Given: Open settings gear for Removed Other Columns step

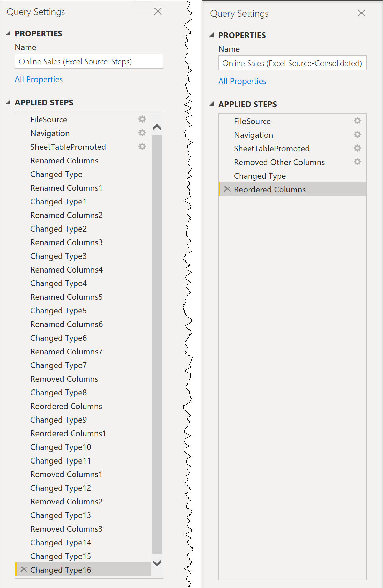Looking at the screenshot, I should (357, 162).
